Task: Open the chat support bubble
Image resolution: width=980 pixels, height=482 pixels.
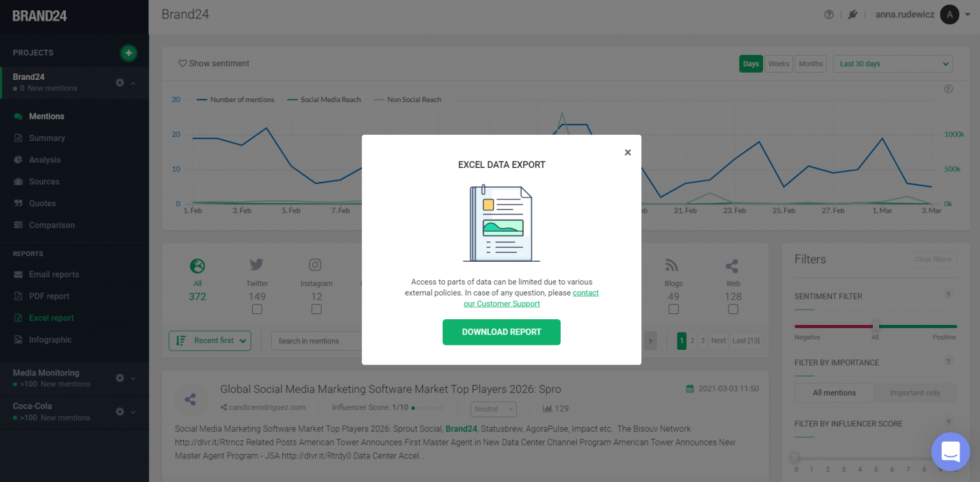Action: 950,451
